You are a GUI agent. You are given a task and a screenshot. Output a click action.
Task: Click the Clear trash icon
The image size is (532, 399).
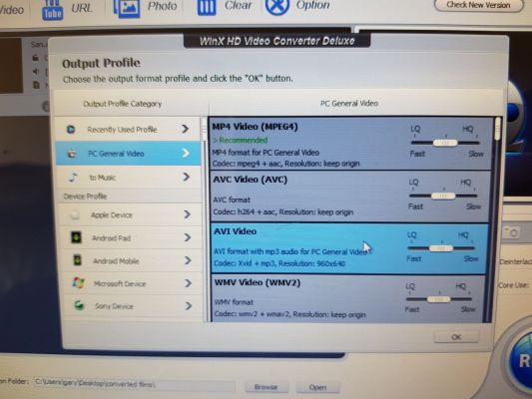click(x=207, y=7)
